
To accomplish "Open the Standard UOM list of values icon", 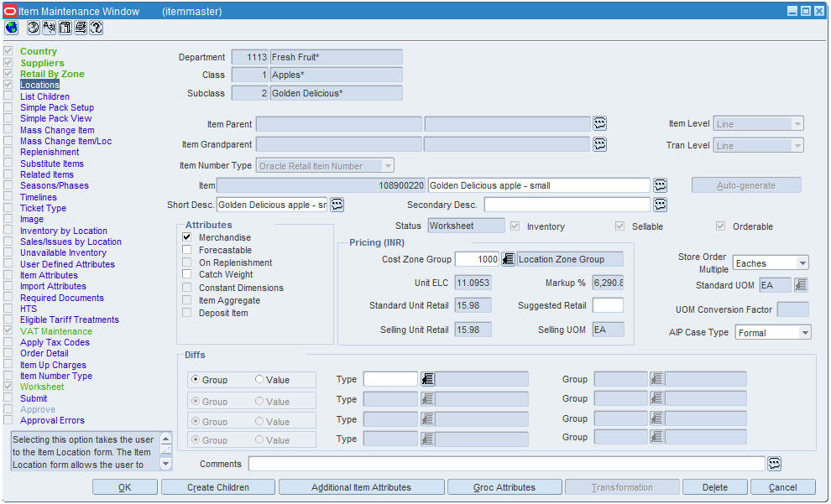I will tap(801, 285).
